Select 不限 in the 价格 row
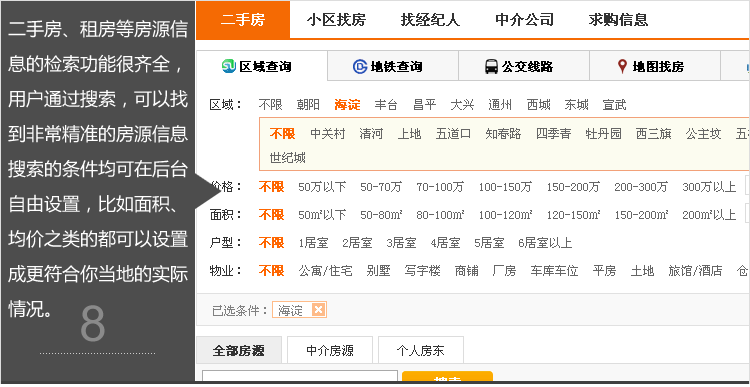Image resolution: width=750 pixels, height=387 pixels. tap(271, 187)
